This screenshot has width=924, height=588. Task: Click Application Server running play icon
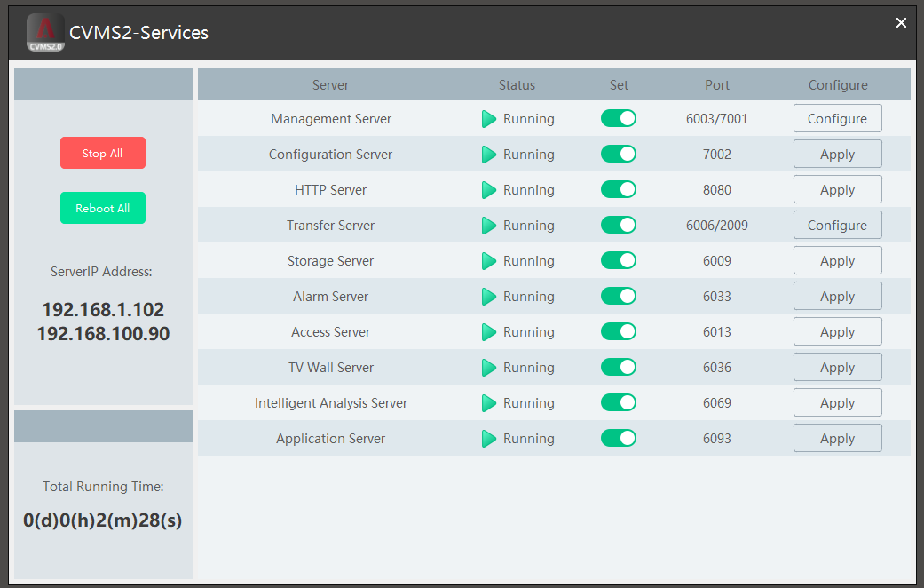point(488,438)
